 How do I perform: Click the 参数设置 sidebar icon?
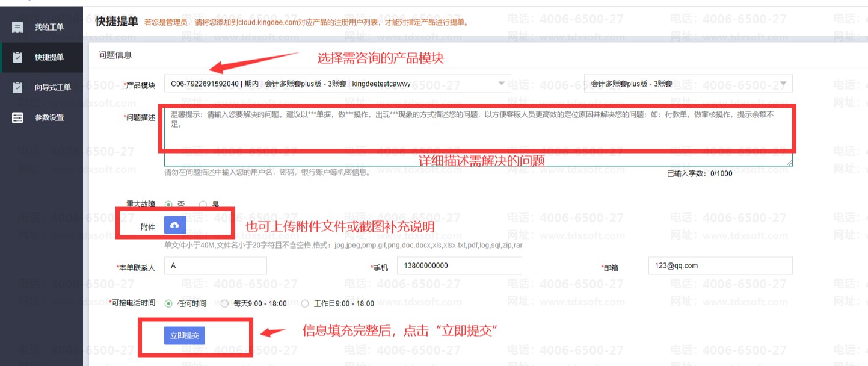18,117
